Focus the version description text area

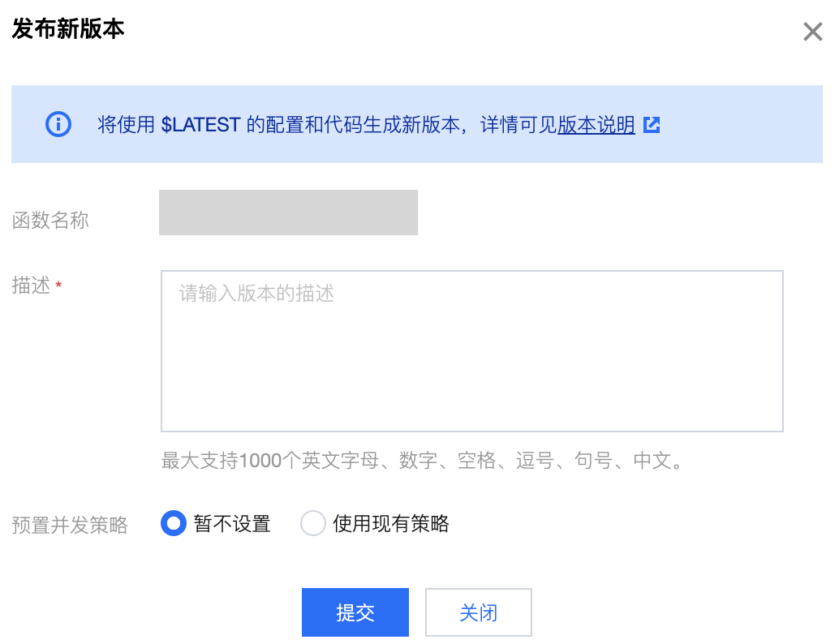472,351
